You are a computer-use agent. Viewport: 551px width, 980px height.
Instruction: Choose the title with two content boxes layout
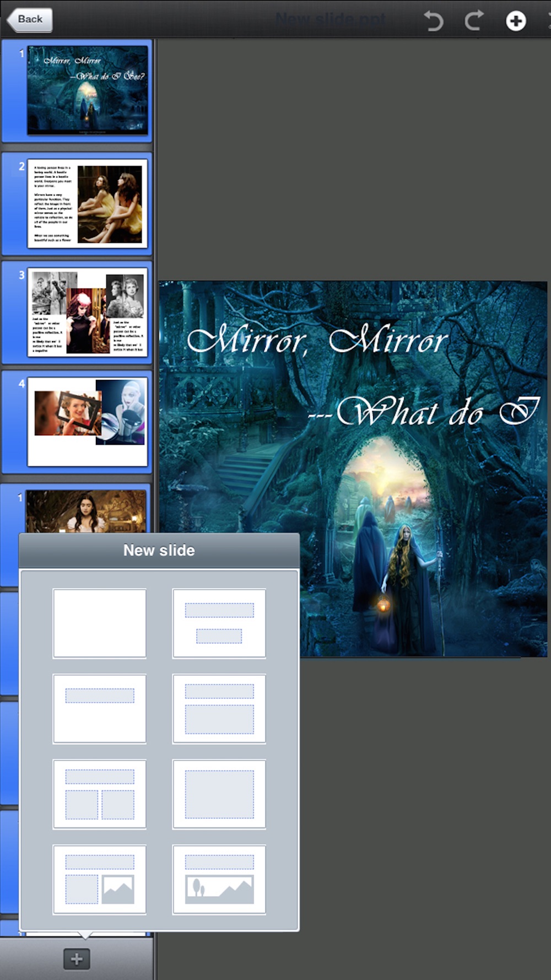[x=100, y=794]
